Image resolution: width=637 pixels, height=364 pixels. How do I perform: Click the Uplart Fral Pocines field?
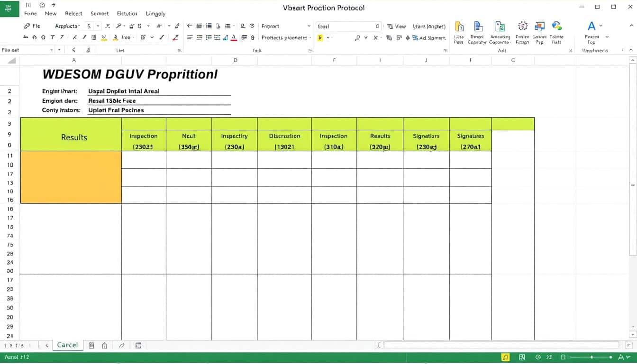coord(159,110)
